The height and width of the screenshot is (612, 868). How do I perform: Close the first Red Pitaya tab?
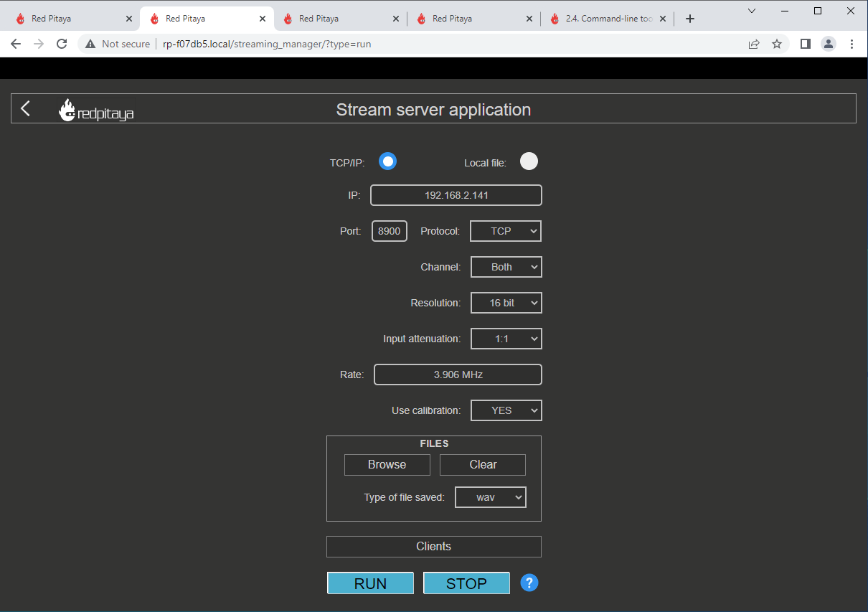click(129, 19)
